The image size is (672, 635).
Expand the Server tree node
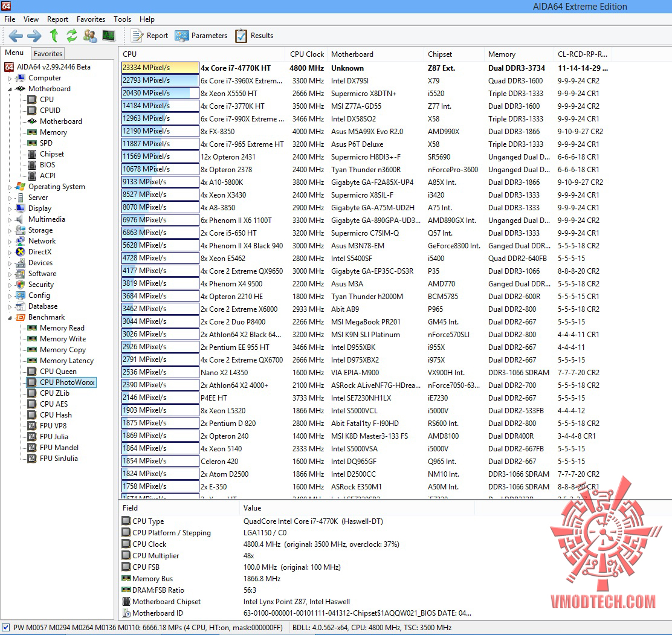click(x=10, y=198)
